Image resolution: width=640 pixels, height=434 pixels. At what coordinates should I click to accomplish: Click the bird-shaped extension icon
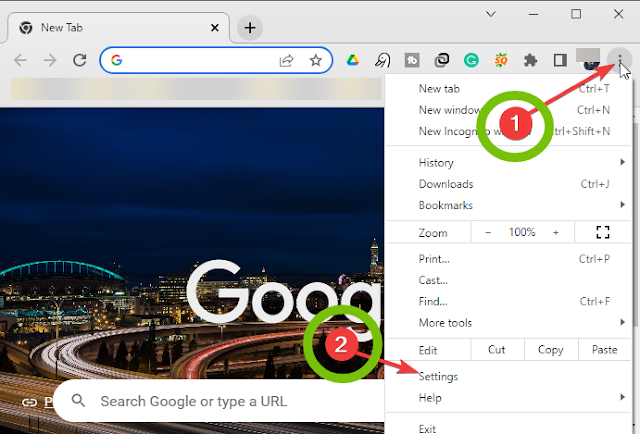pos(382,60)
